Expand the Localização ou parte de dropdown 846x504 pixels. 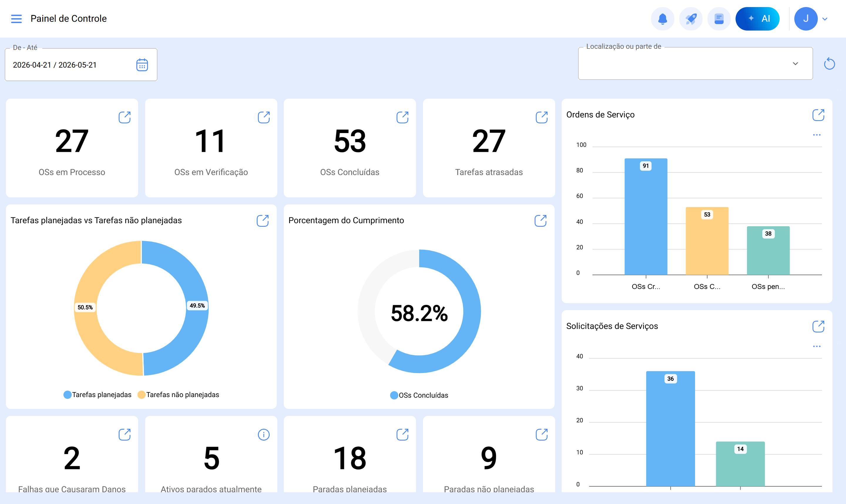click(695, 63)
